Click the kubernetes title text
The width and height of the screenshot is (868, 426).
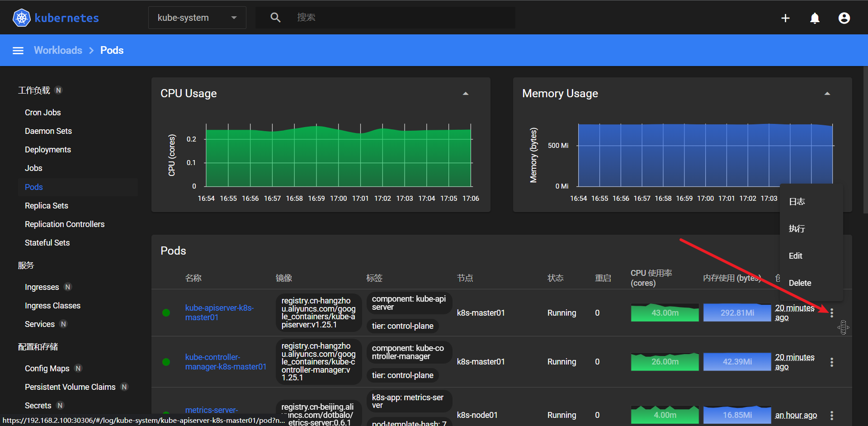click(x=66, y=18)
